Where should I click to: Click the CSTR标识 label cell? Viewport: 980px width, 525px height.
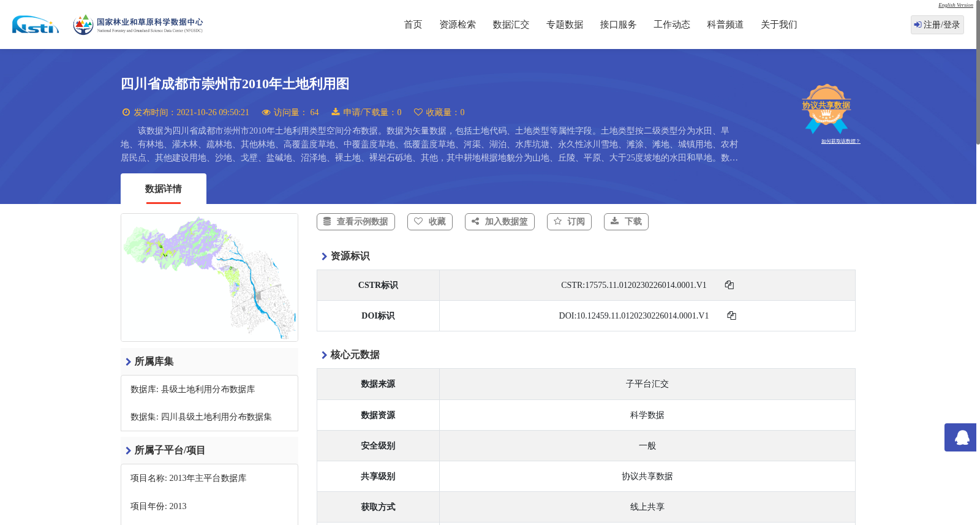click(378, 285)
